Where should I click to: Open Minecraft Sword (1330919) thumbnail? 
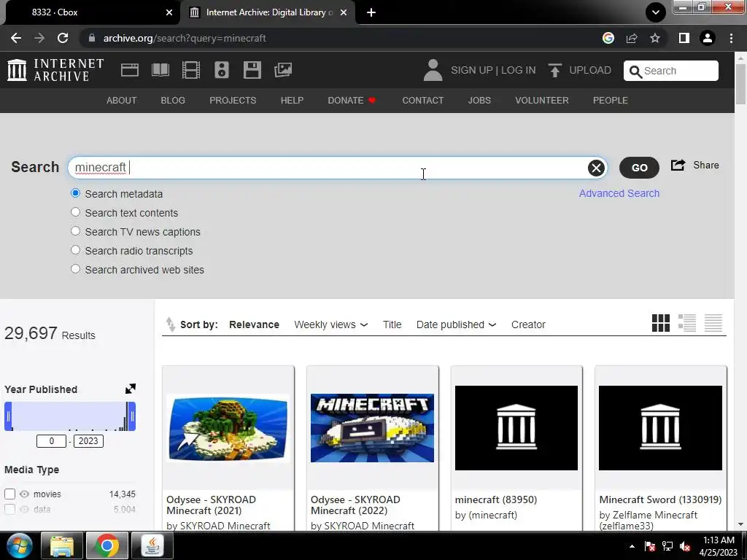click(660, 427)
